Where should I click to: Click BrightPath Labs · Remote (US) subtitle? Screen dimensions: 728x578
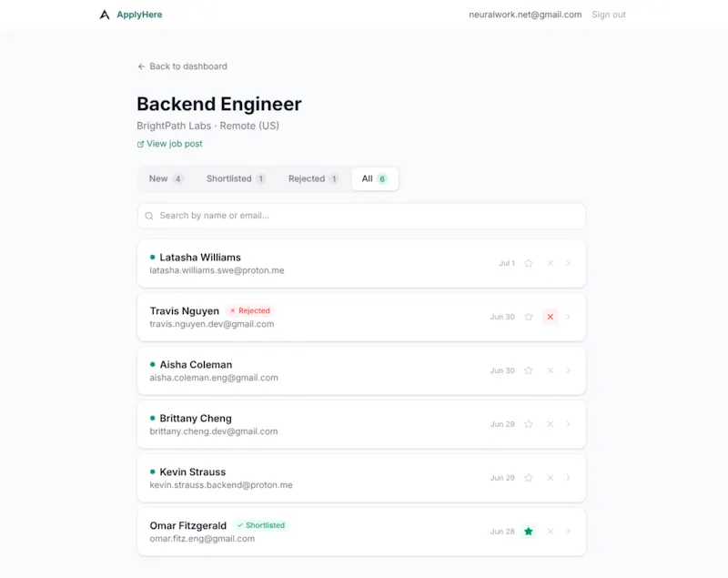point(208,126)
